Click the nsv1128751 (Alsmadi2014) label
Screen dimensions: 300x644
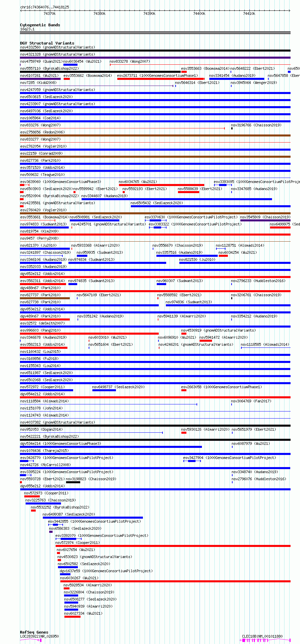coord(240,245)
